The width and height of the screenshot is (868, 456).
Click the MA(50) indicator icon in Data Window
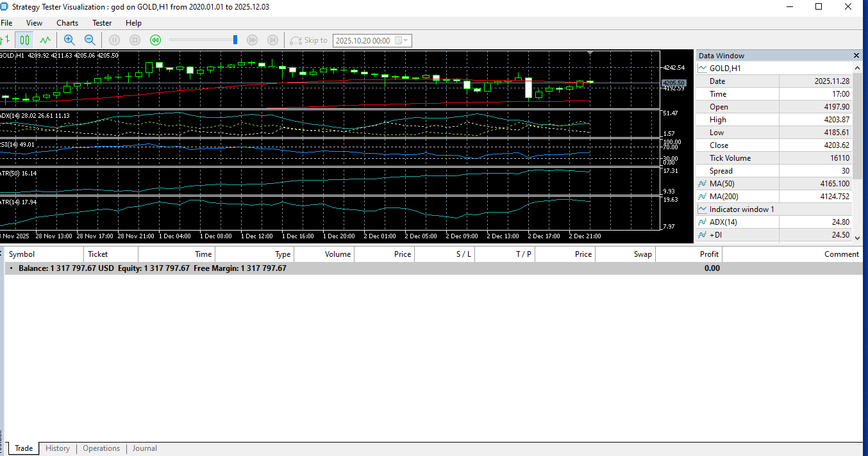pos(702,184)
